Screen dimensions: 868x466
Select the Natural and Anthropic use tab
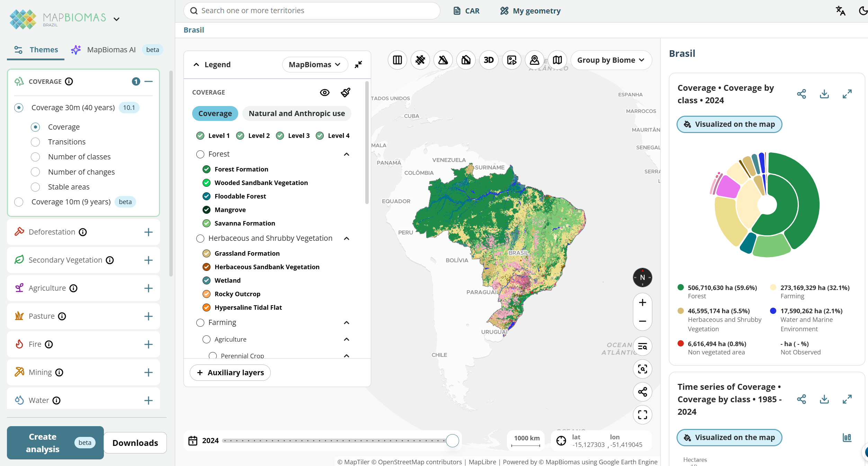(x=297, y=114)
